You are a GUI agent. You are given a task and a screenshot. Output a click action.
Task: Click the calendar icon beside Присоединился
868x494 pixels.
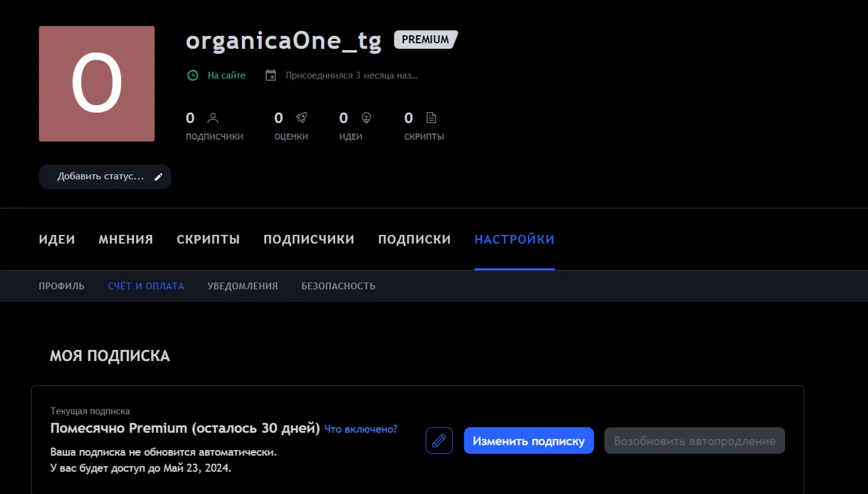tap(270, 75)
